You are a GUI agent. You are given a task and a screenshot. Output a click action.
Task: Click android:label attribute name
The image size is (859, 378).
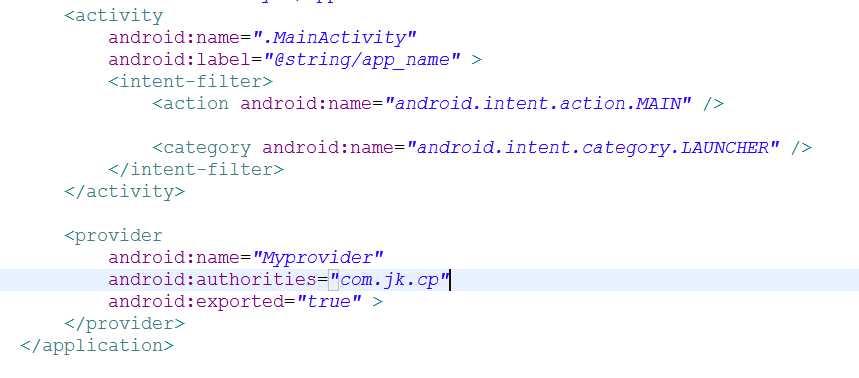(179, 60)
